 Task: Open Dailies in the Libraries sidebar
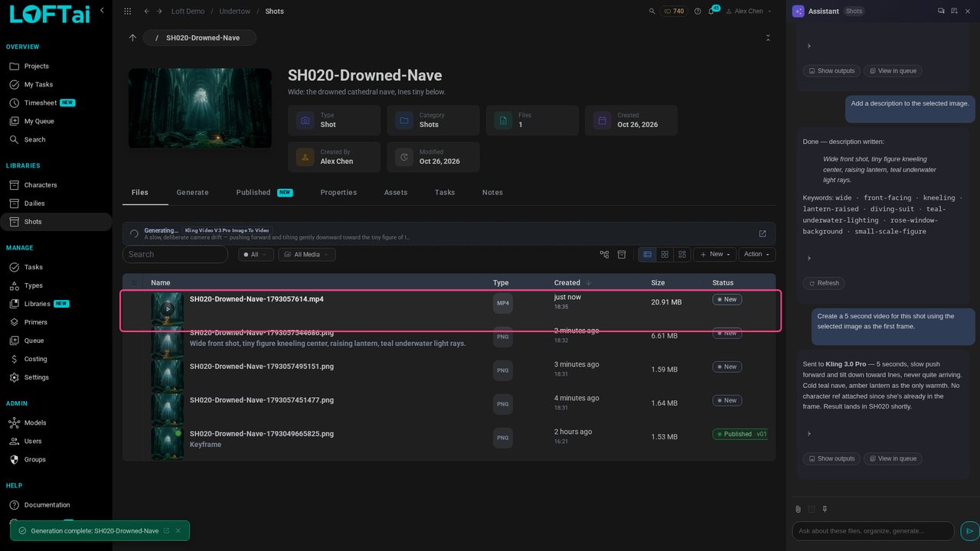[x=34, y=204]
